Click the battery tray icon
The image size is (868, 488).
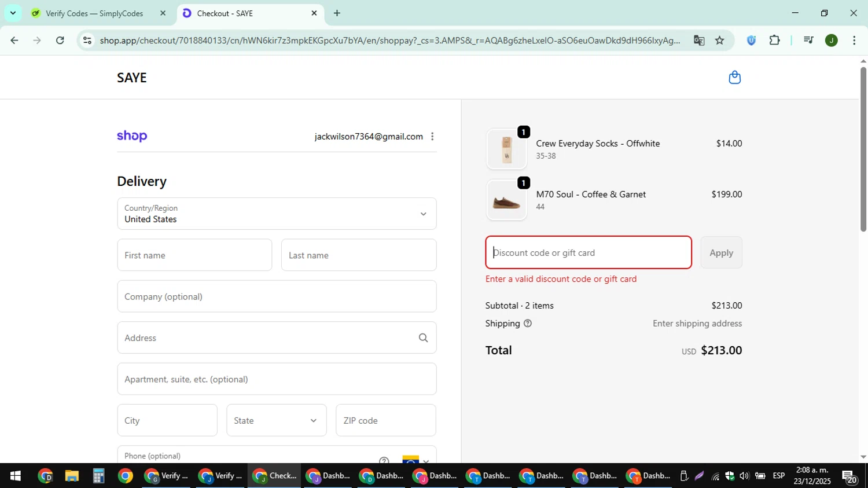(760, 476)
